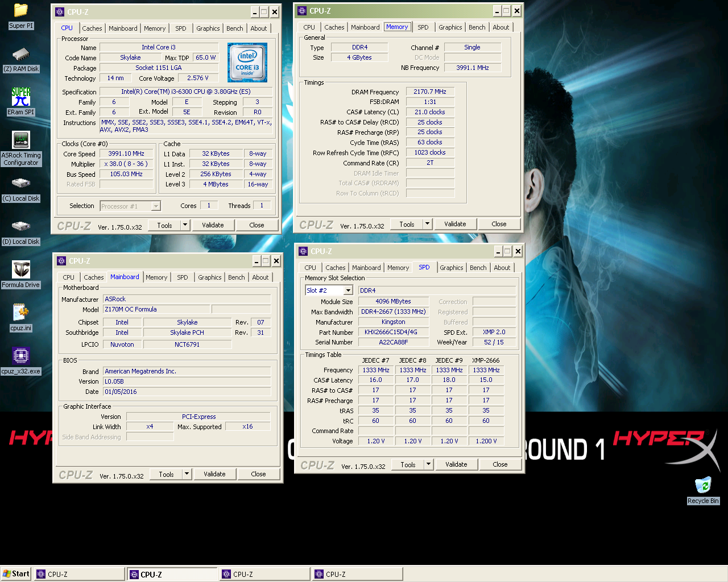728x582 pixels.
Task: Click the Intel Core i3 logo badge
Action: [x=247, y=63]
